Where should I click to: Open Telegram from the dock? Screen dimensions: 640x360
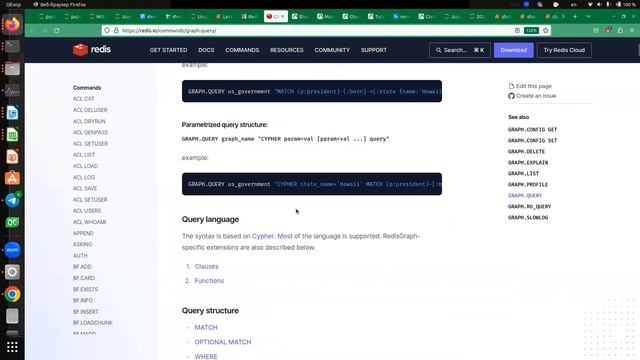point(12,200)
